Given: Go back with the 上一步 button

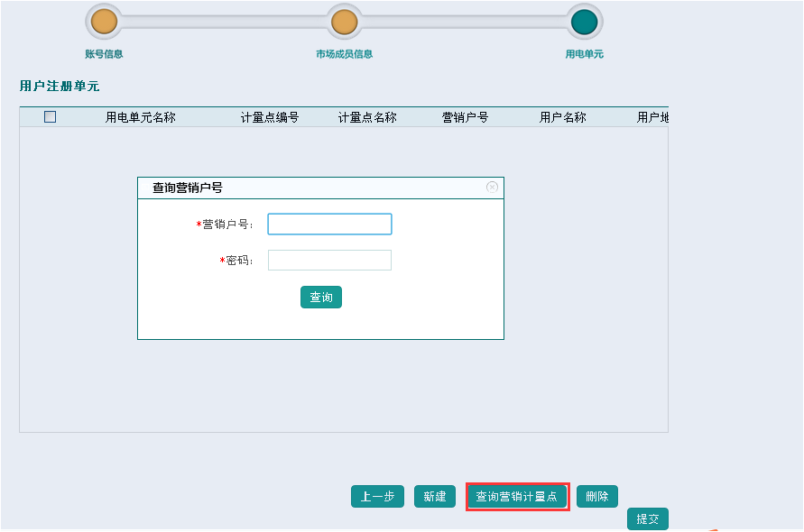Looking at the screenshot, I should (x=377, y=497).
